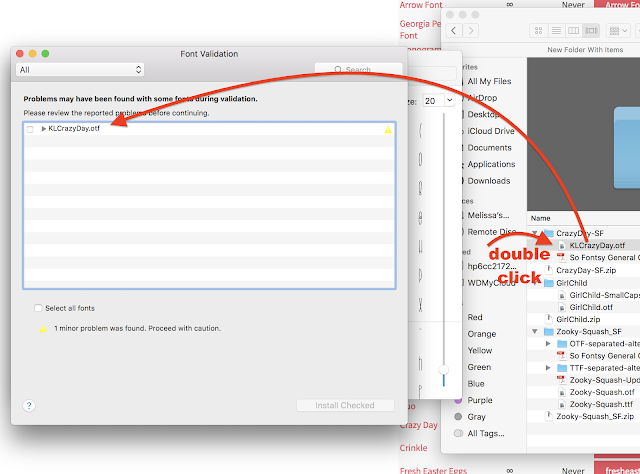
Task: Click font file icon of GirlChild.otf
Action: coord(562,307)
